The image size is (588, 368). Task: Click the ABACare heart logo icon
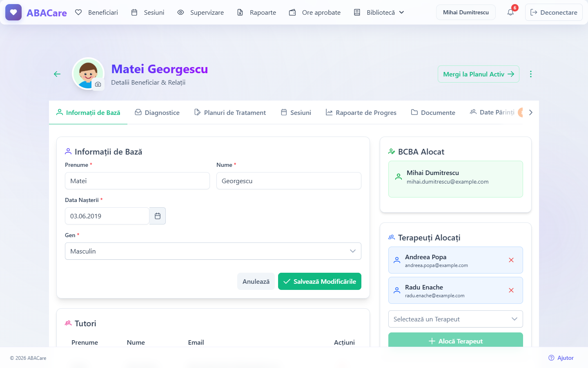click(x=13, y=12)
